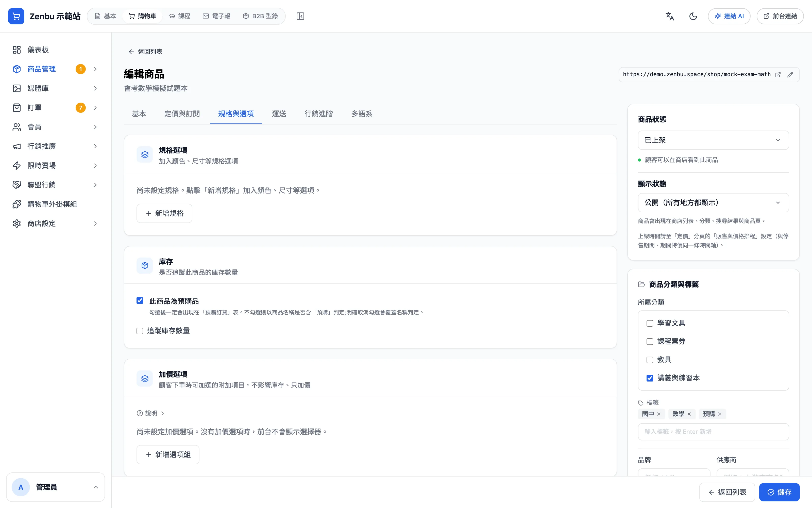This screenshot has width=812, height=508.
Task: Uncheck 講義與練習本 category
Action: pos(650,378)
